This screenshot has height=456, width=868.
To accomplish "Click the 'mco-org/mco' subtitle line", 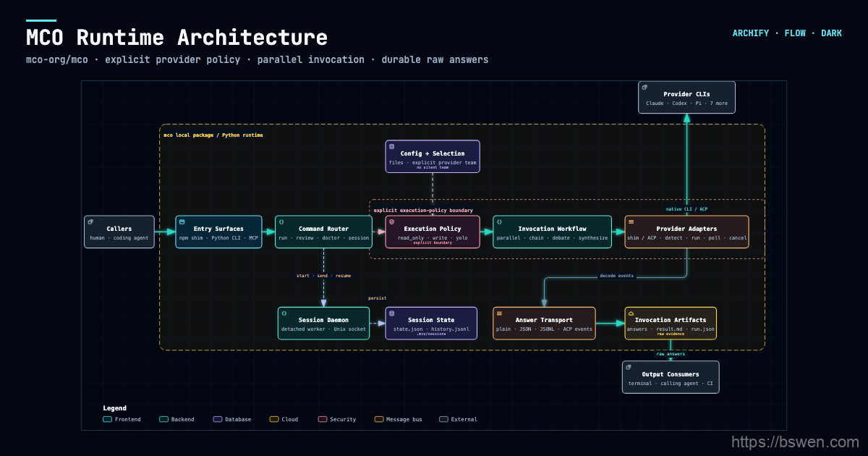I will (x=257, y=59).
